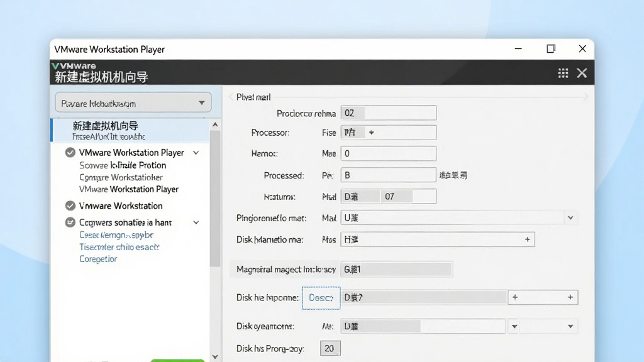Click the Nzaturns field showing 07
The height and width of the screenshot is (362, 644).
(389, 196)
